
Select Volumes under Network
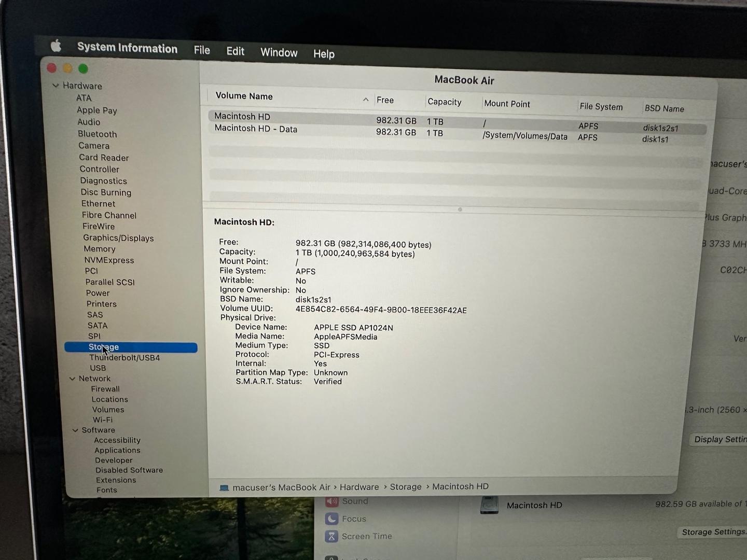click(108, 410)
